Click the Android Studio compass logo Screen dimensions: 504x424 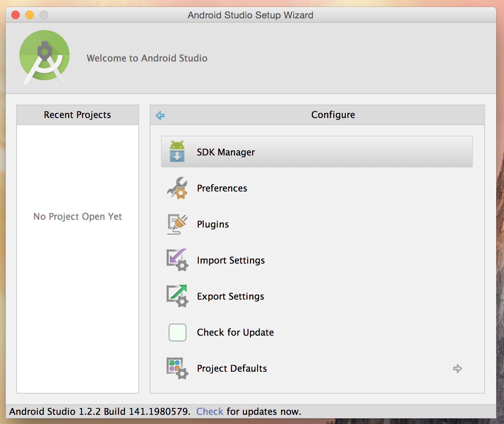[x=44, y=58]
